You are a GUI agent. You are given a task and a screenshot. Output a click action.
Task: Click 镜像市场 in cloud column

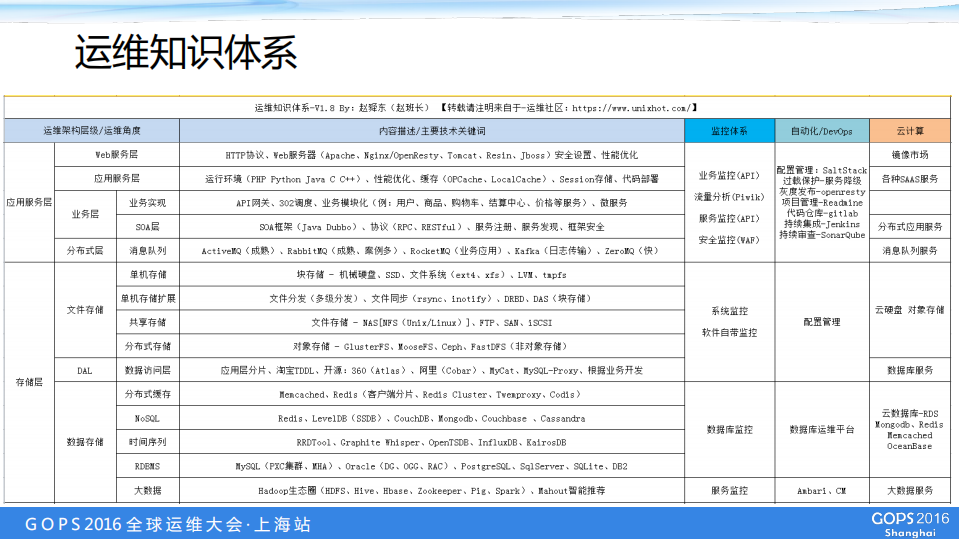(x=910, y=155)
